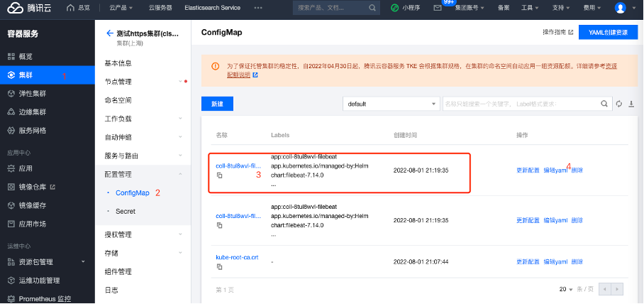Open 命名空间 menu item
This screenshot has height=304, width=644.
click(x=118, y=100)
